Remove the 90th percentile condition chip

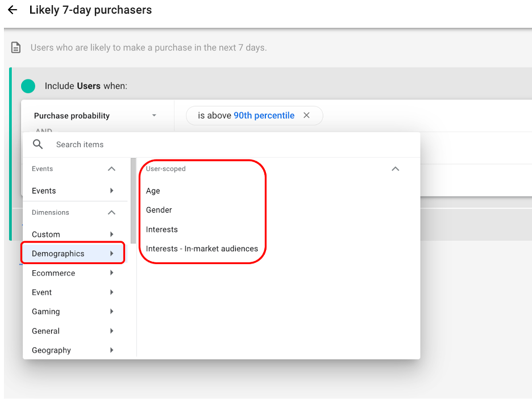tap(306, 116)
